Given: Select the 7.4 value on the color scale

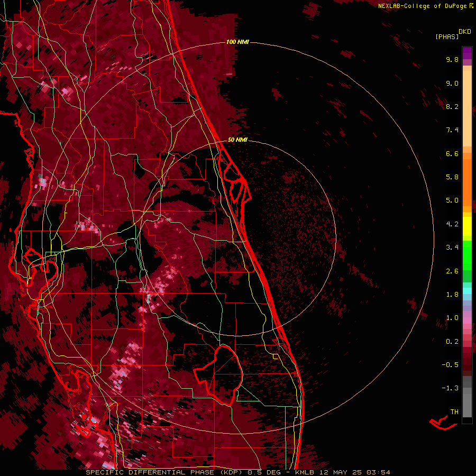Looking at the screenshot, I should click(x=452, y=130).
